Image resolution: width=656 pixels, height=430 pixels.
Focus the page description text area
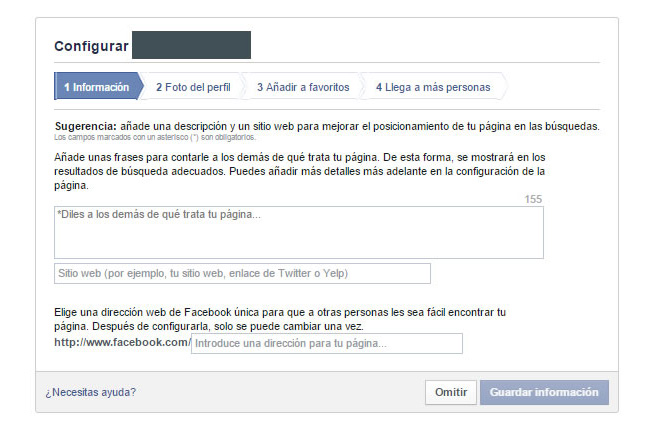pyautogui.click(x=299, y=232)
